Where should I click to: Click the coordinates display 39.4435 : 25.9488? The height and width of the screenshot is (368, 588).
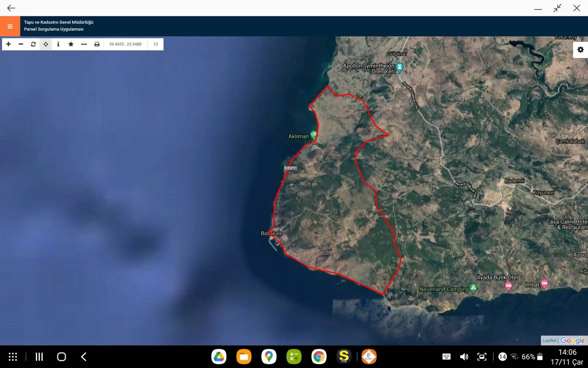coord(125,44)
